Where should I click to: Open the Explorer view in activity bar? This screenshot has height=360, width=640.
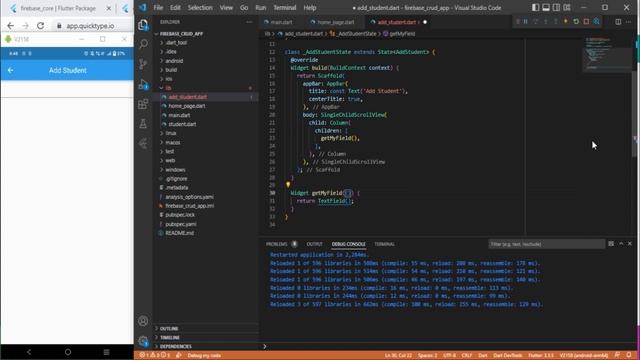click(143, 25)
